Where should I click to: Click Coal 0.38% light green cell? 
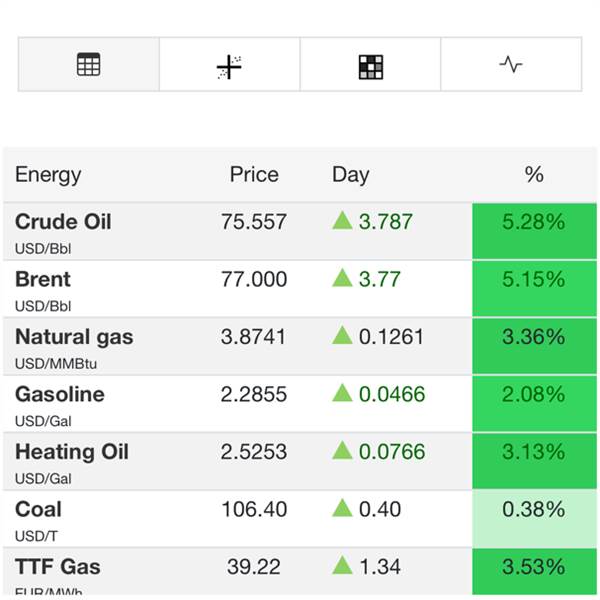[x=534, y=510]
